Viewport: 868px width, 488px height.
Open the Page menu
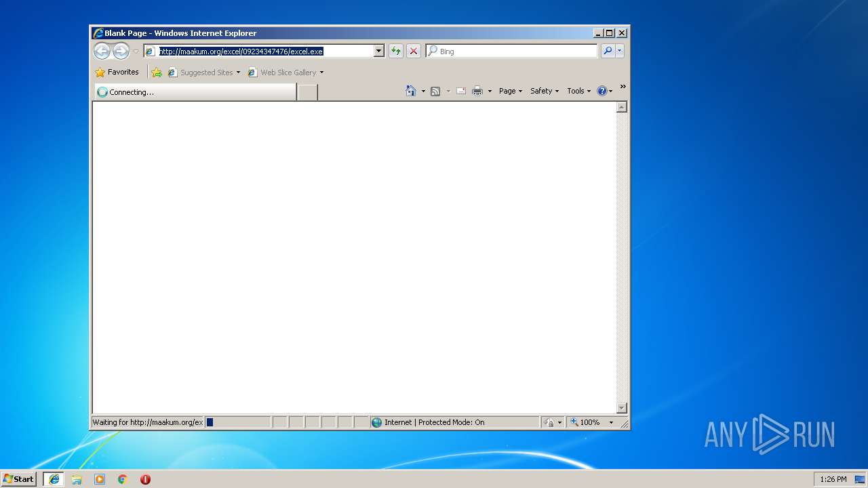511,91
